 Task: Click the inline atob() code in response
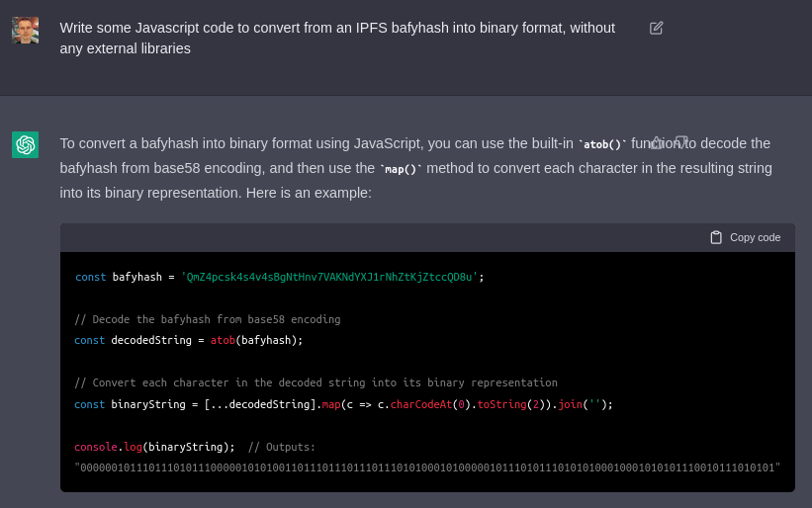coord(601,144)
